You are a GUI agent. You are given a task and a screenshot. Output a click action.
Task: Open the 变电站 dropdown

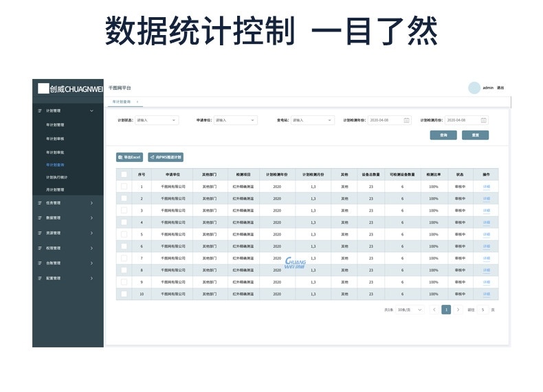pyautogui.click(x=312, y=120)
